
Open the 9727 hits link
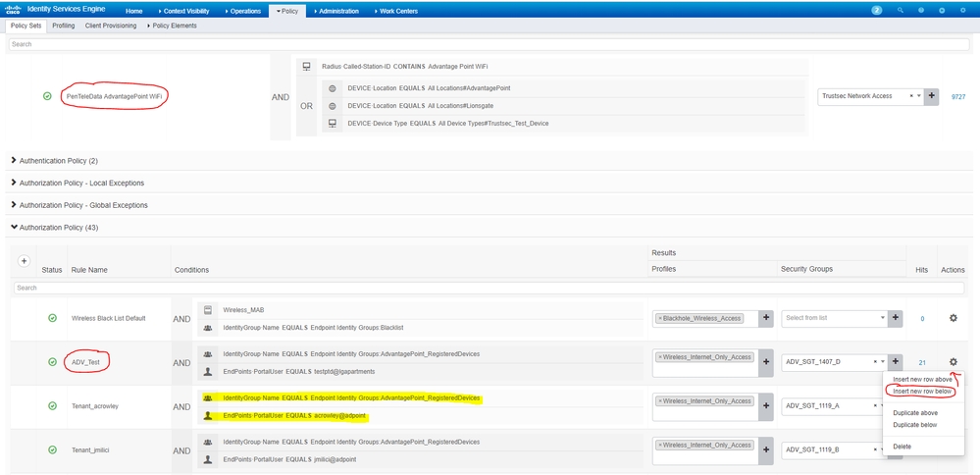[x=958, y=97]
